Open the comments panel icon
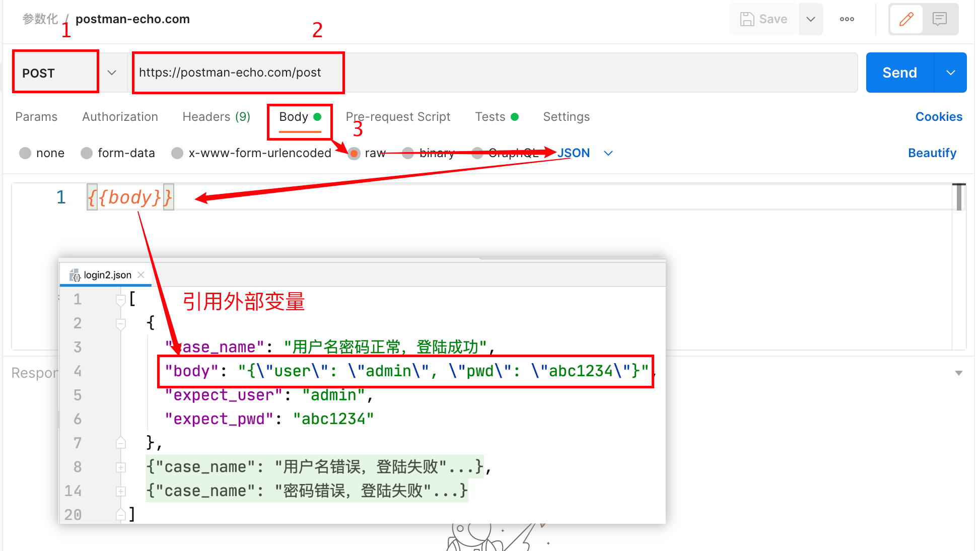The image size is (980, 551). [939, 19]
